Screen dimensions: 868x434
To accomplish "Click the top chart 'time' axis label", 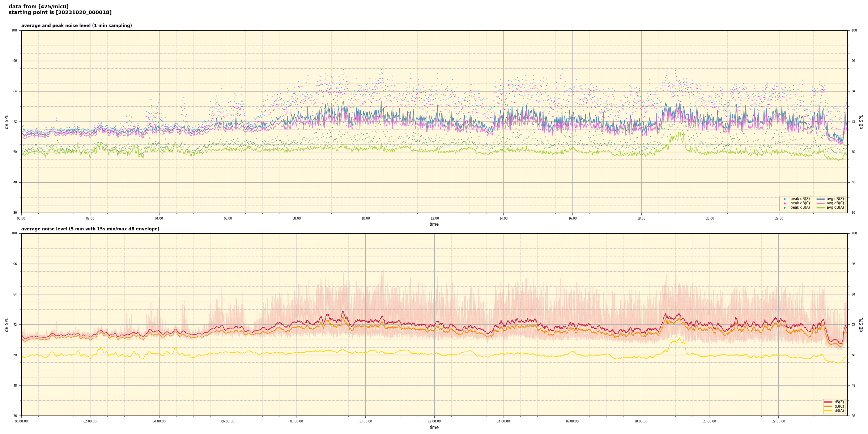I will point(434,224).
